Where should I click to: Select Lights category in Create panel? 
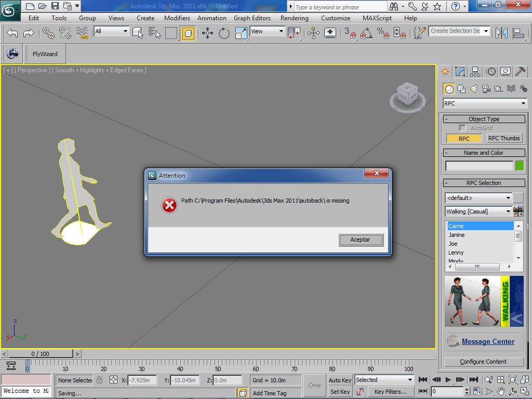click(474, 89)
